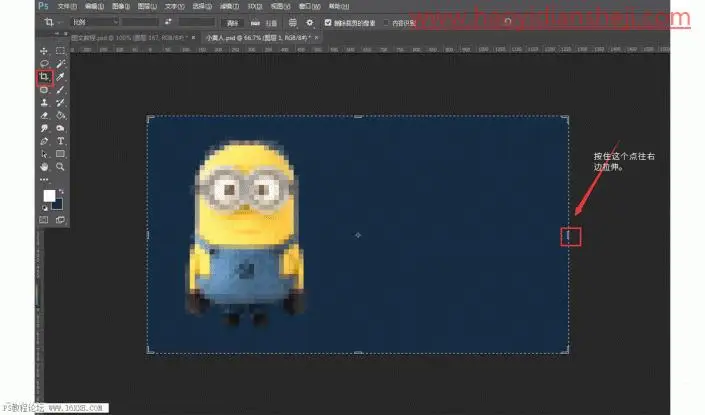The height and width of the screenshot is (415, 705).
Task: Reset to default black and white colors
Action: (45, 208)
